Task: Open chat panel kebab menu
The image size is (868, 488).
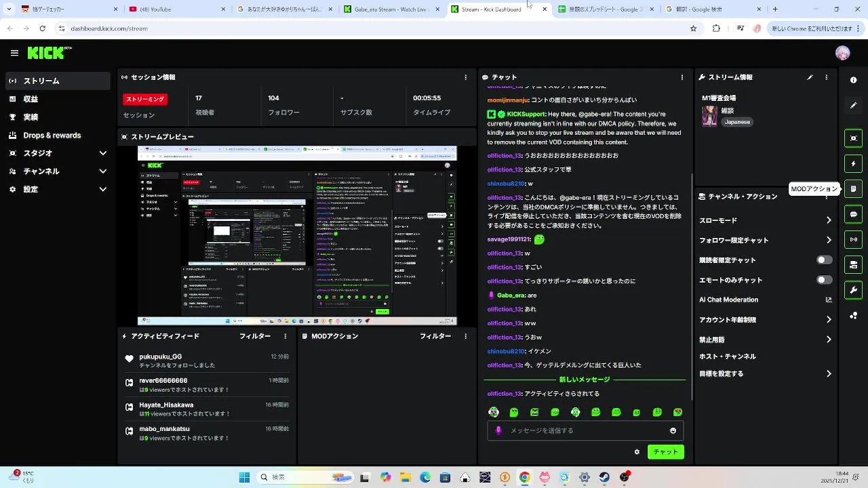Action: pyautogui.click(x=682, y=77)
